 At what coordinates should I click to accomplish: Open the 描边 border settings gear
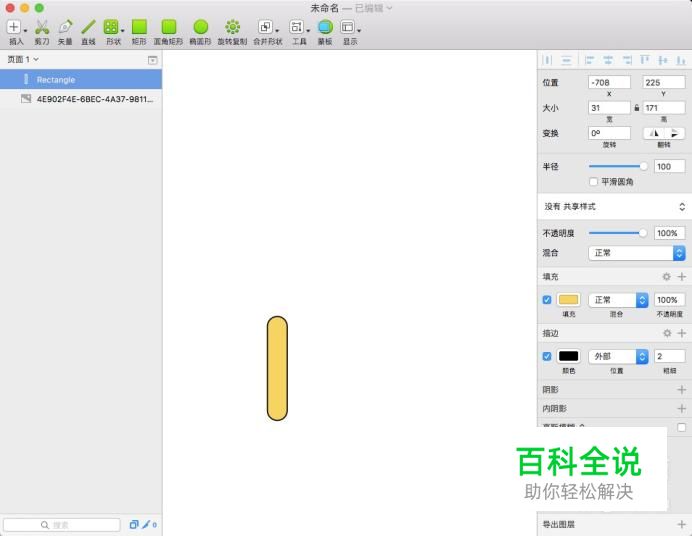[667, 333]
